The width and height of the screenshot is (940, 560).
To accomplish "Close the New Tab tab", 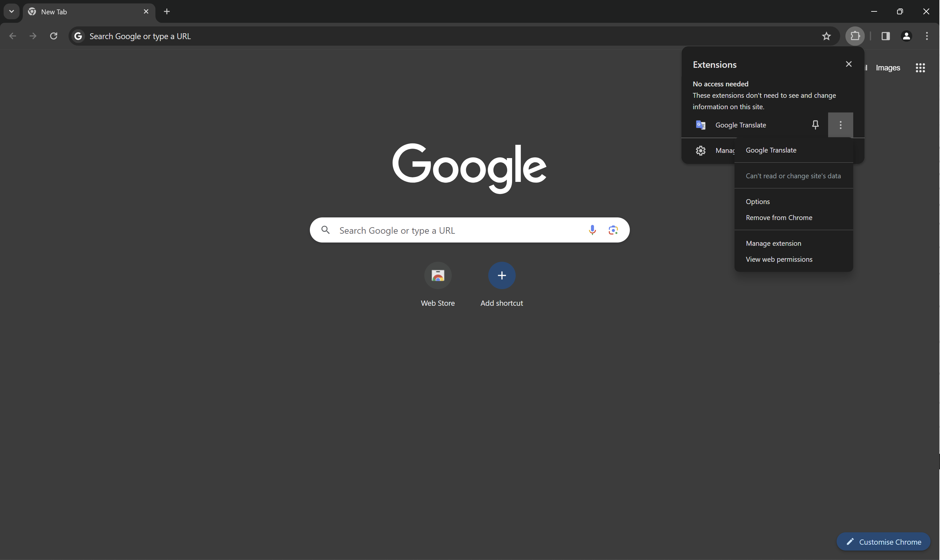I will (146, 12).
